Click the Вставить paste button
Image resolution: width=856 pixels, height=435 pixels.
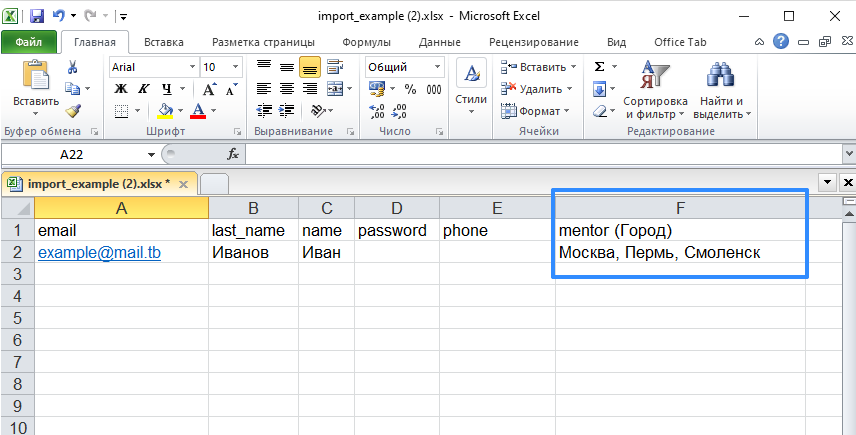click(x=36, y=85)
